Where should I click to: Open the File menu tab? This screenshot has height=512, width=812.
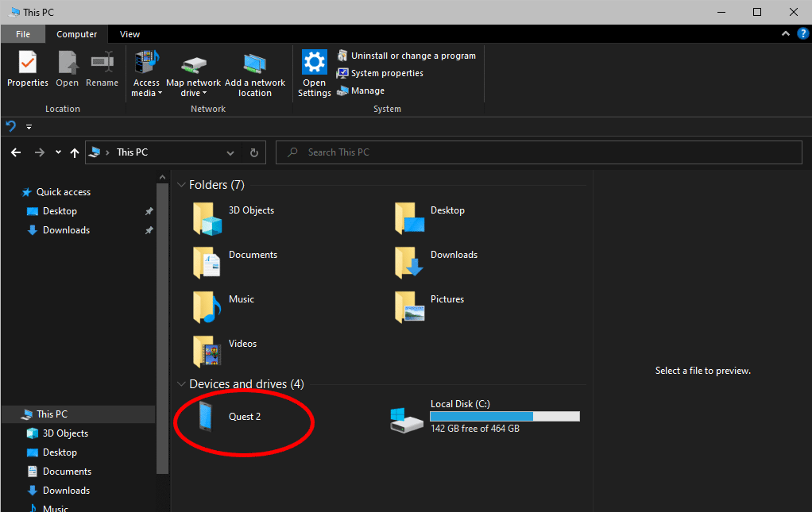(x=23, y=34)
